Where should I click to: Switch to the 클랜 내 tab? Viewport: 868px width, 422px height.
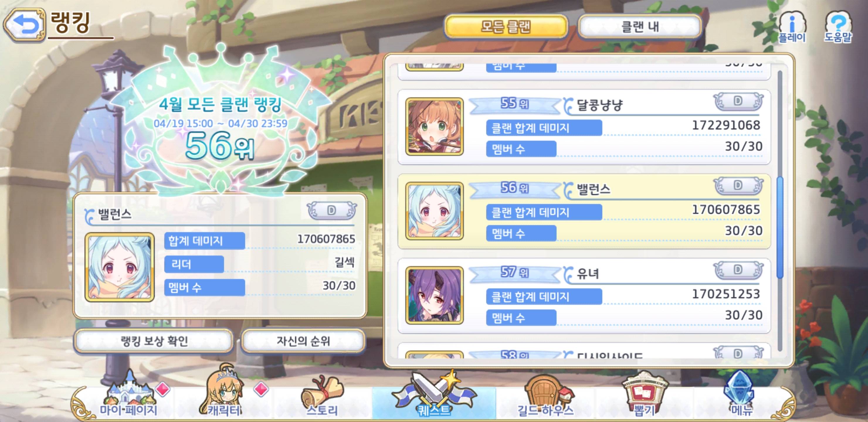pos(640,27)
